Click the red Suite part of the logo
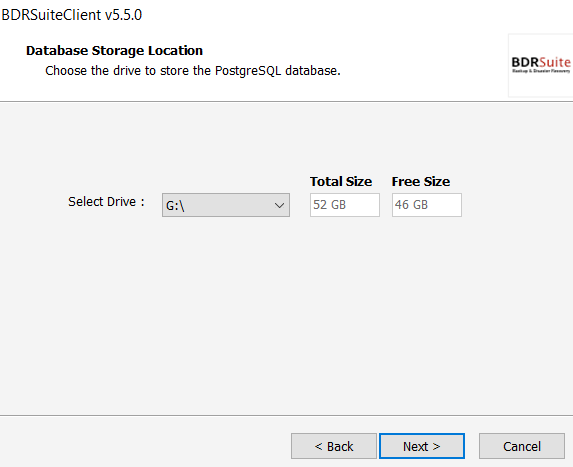 click(x=555, y=62)
